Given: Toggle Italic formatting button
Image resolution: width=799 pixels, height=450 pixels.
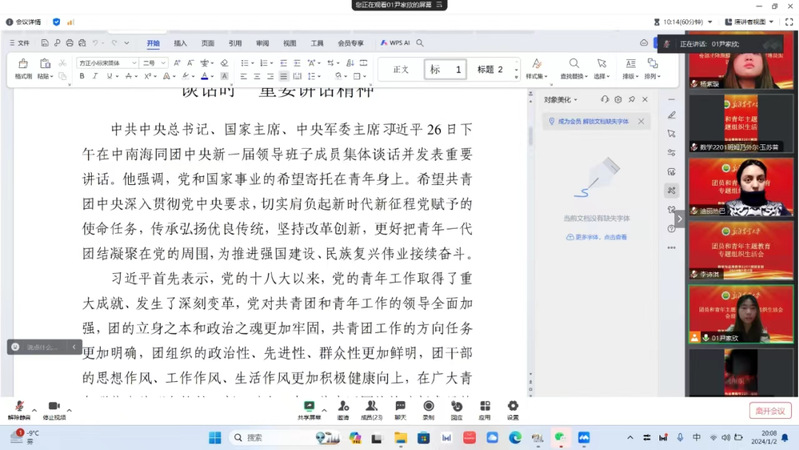Looking at the screenshot, I should pos(96,76).
